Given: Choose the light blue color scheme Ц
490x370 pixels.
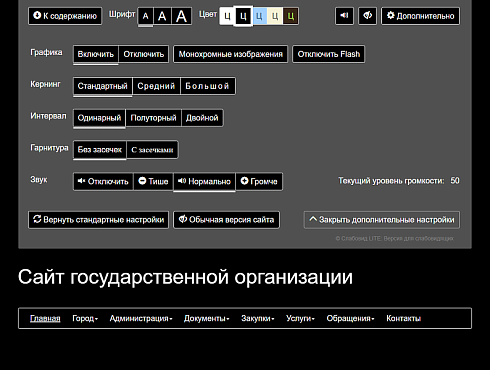Looking at the screenshot, I should pyautogui.click(x=259, y=16).
